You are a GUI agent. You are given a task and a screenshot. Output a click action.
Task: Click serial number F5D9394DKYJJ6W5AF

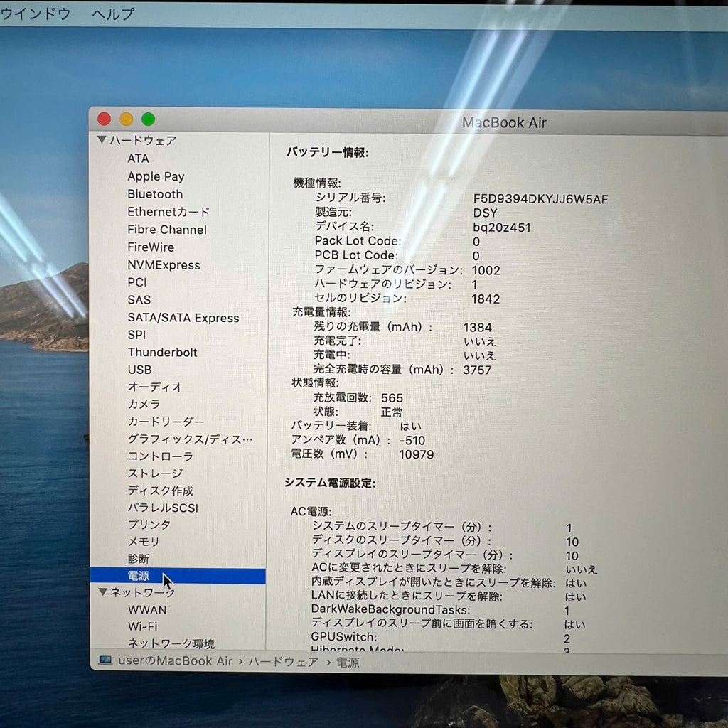[x=540, y=199]
